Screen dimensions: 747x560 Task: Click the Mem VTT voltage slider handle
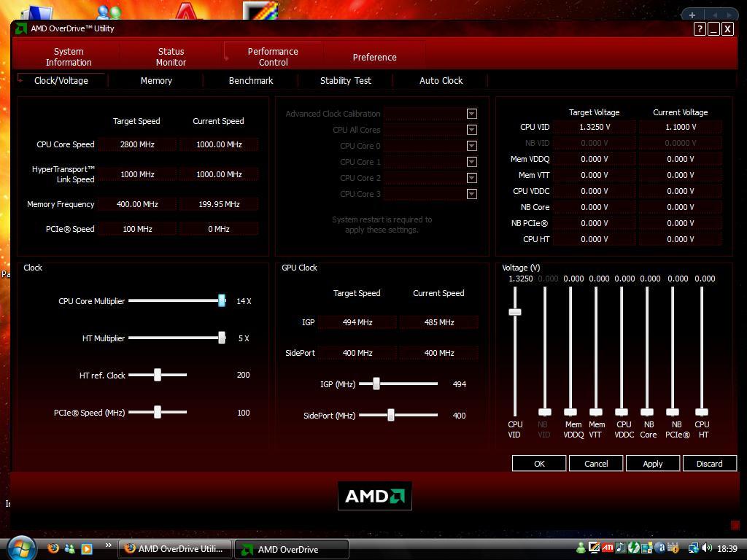[596, 412]
